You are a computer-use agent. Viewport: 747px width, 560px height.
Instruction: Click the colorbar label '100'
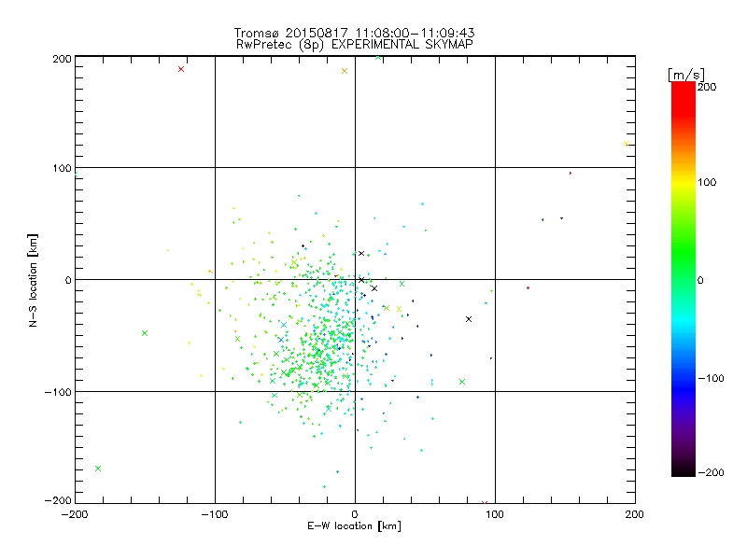[707, 182]
